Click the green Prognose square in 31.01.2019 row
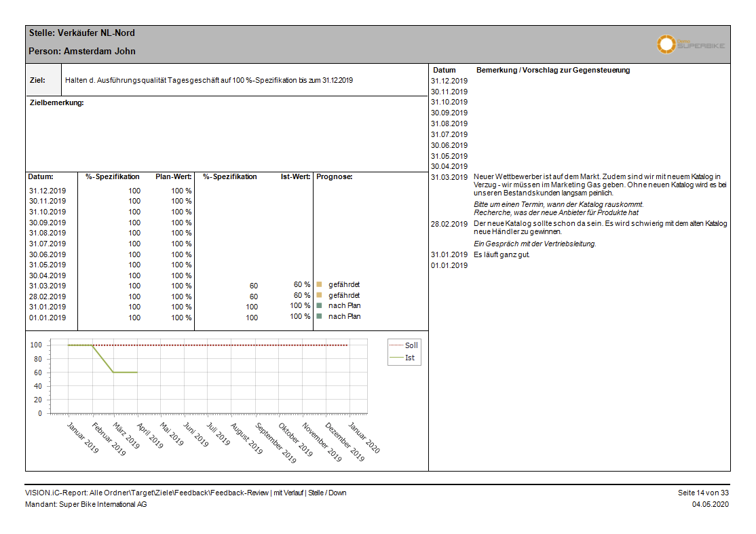756x534 pixels. pyautogui.click(x=319, y=305)
